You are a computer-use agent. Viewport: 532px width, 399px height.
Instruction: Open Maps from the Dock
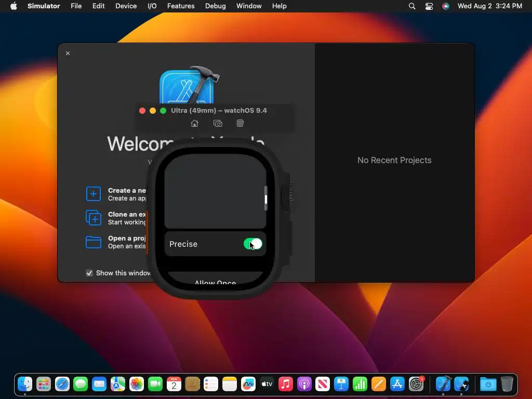coord(118,384)
